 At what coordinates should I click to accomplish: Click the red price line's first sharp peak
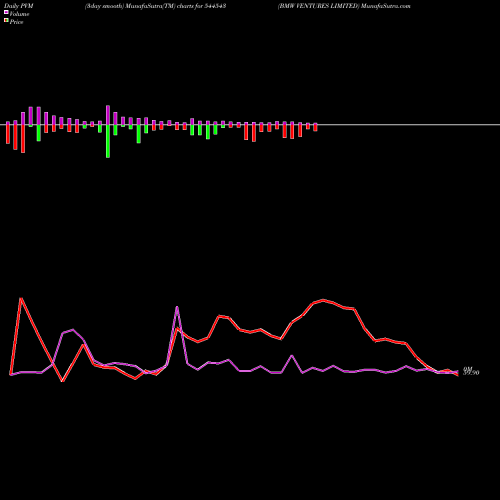(x=21, y=298)
